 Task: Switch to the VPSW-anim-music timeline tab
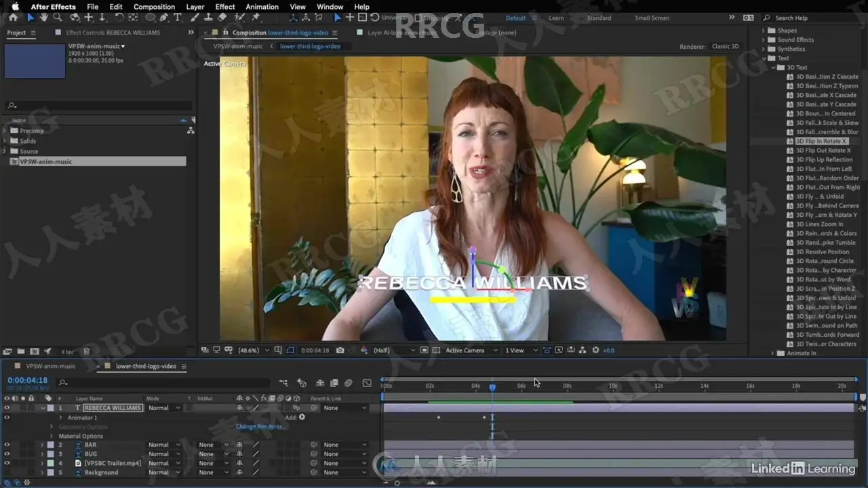click(x=51, y=366)
